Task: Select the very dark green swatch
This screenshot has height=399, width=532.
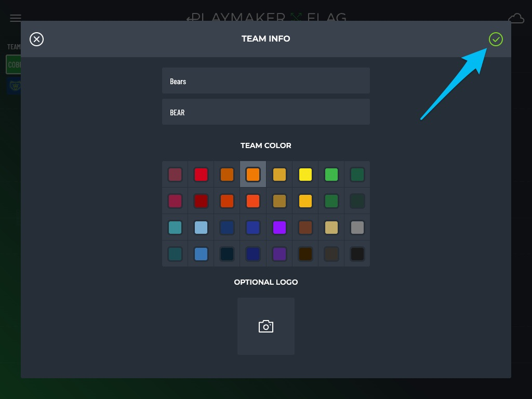Action: pos(357,201)
